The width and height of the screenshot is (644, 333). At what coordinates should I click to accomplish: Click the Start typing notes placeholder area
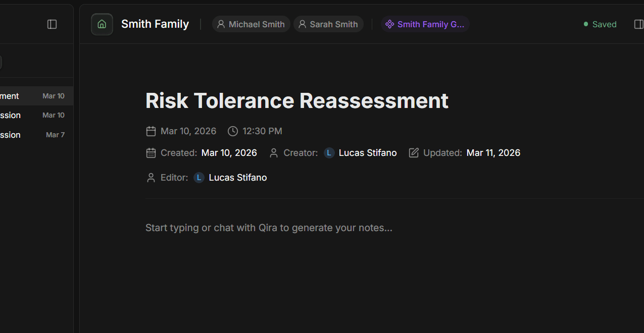click(x=269, y=228)
